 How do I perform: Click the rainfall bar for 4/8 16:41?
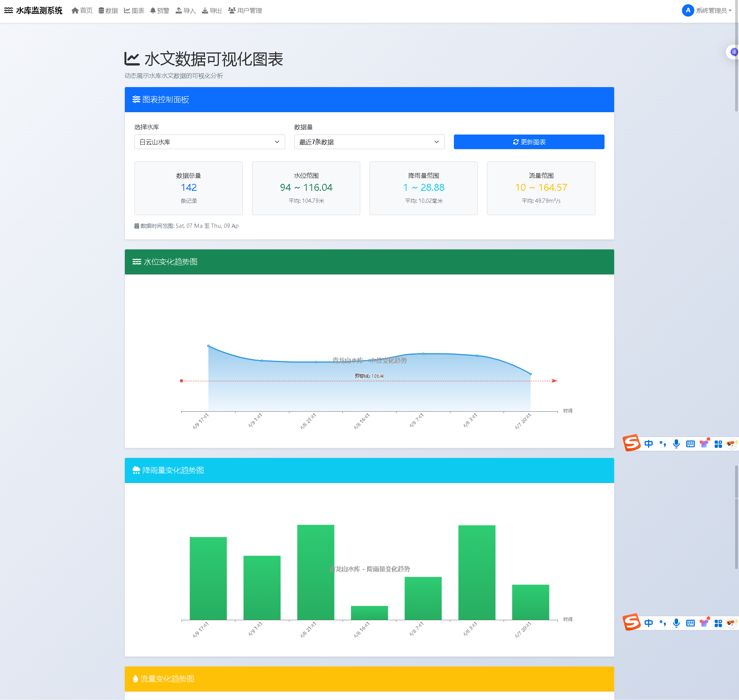369,613
